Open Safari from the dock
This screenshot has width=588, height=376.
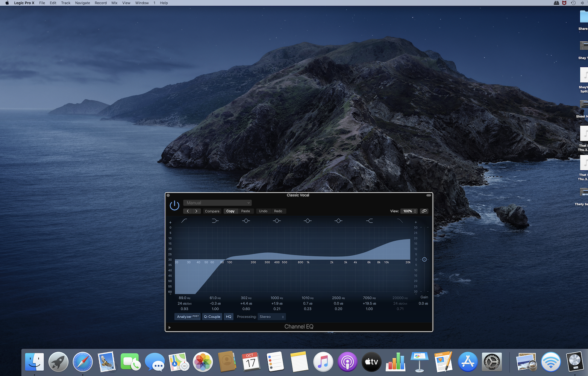[x=83, y=362]
